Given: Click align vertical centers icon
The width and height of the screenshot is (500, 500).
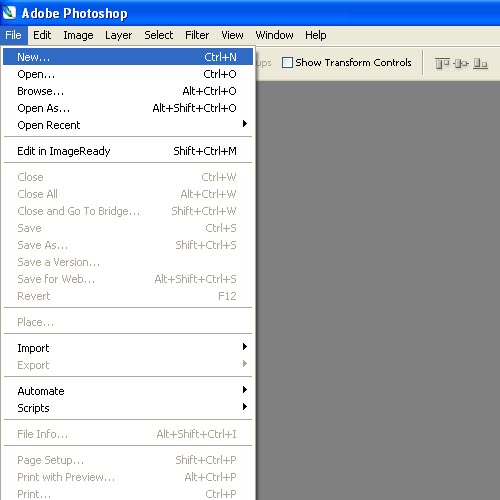Looking at the screenshot, I should 461,63.
